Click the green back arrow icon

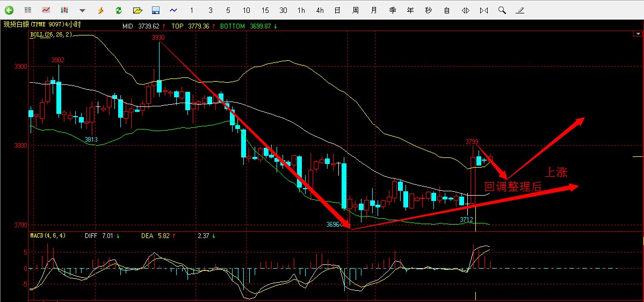click(x=9, y=10)
